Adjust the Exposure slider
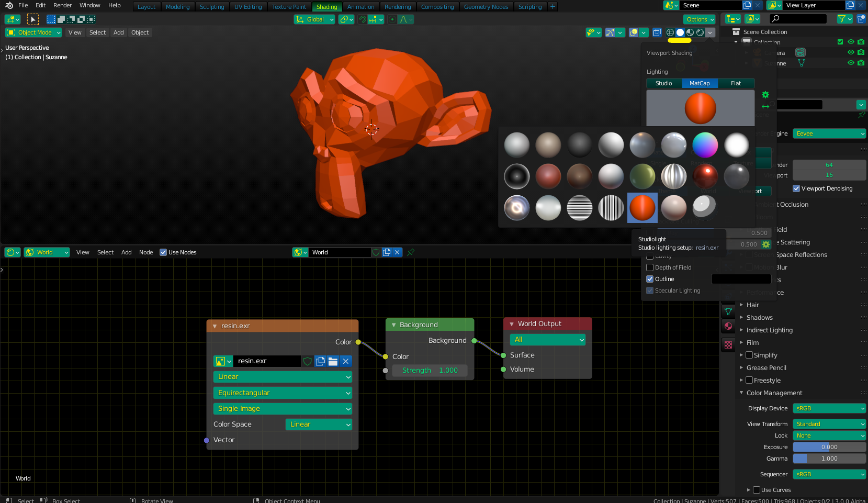The width and height of the screenshot is (868, 503). pyautogui.click(x=829, y=447)
